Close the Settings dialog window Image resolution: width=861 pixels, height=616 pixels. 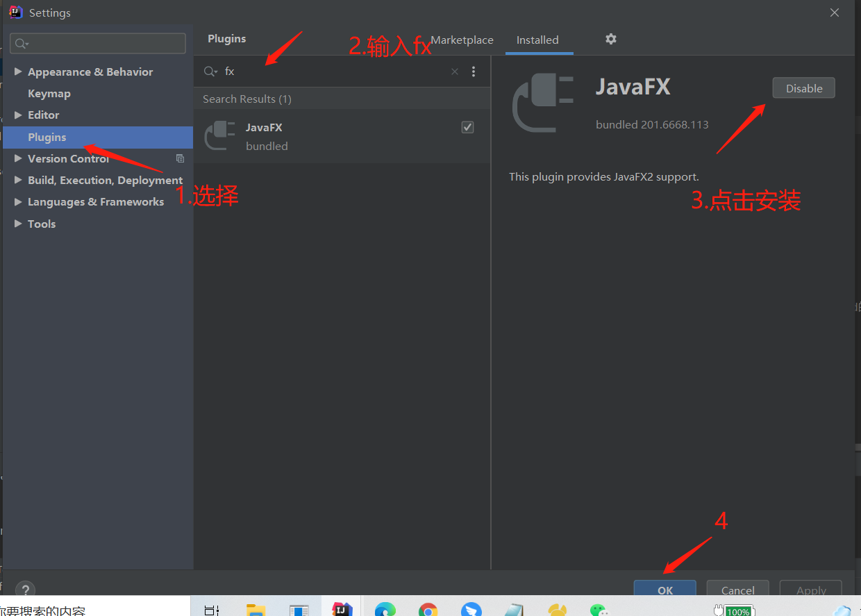coord(835,13)
